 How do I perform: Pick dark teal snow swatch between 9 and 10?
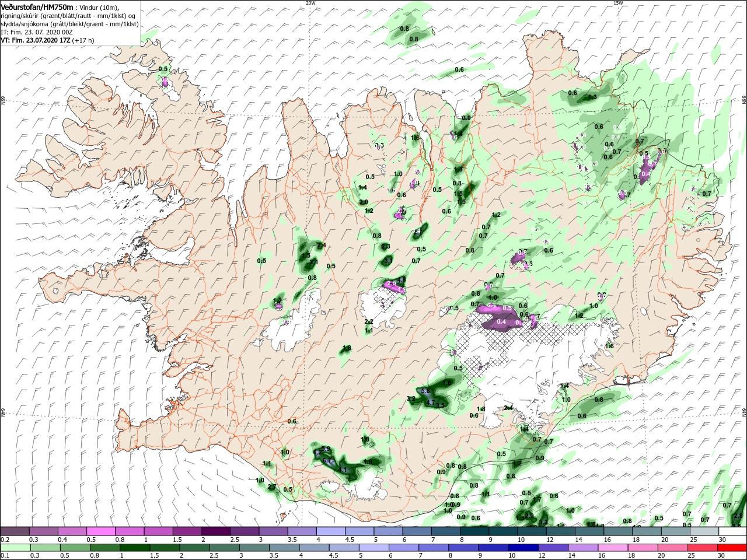pos(502,531)
